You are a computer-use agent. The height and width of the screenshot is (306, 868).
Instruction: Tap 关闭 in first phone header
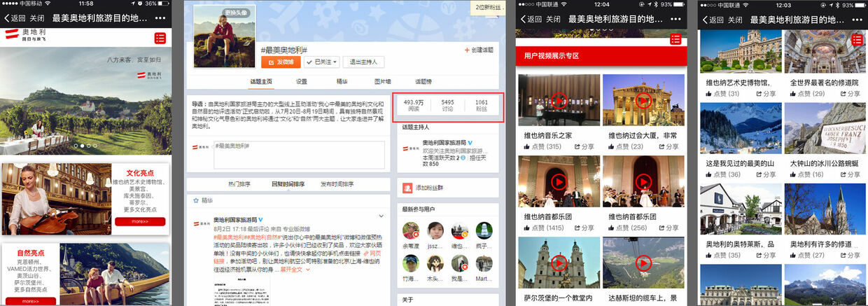click(38, 18)
